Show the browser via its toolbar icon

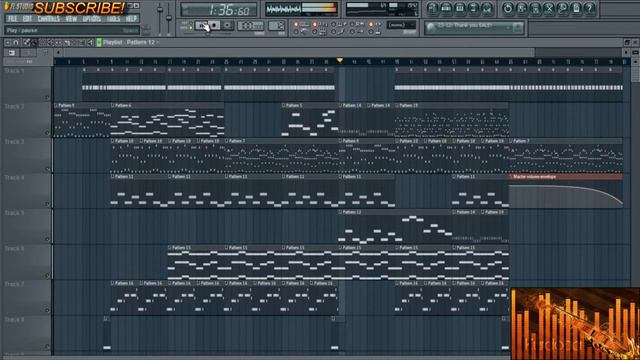[x=473, y=9]
